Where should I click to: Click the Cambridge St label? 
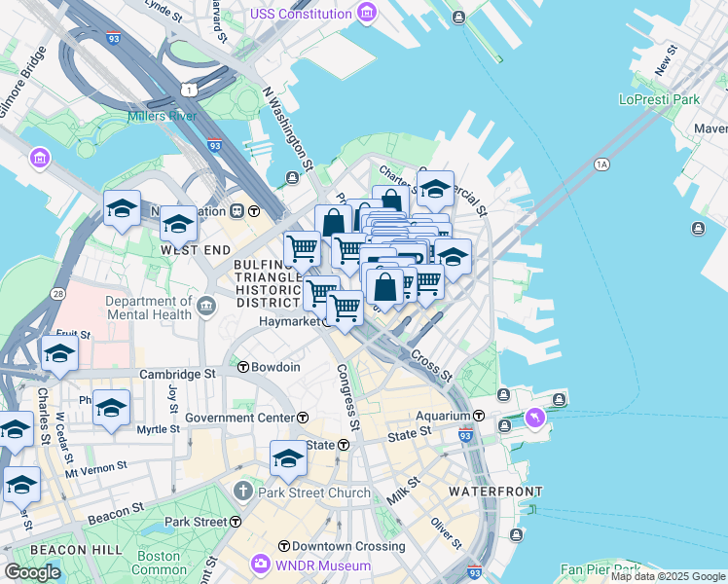[177, 374]
